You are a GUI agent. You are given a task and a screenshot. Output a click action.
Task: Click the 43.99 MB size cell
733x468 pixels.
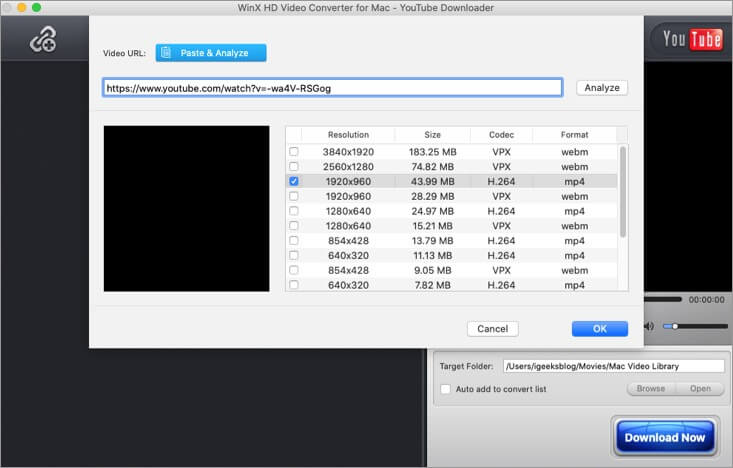(432, 181)
